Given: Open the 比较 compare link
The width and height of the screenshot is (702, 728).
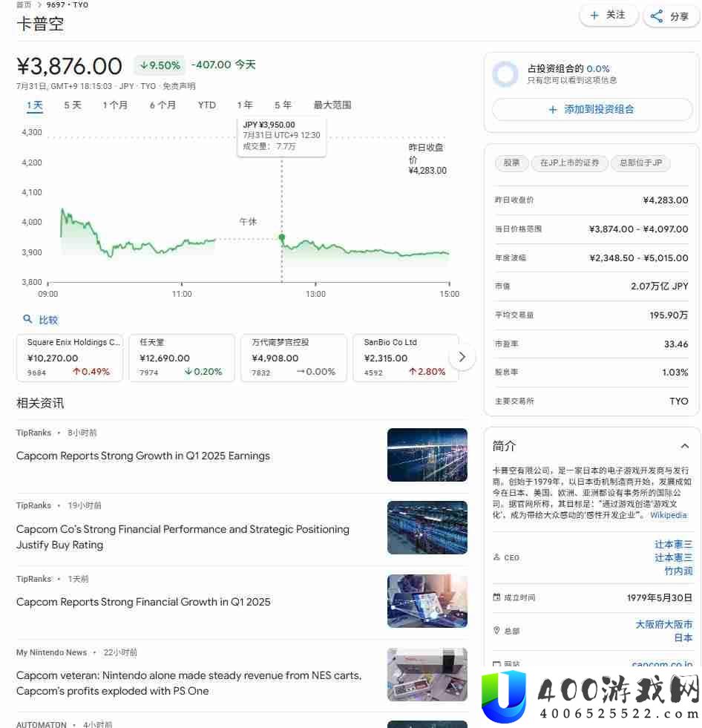Looking at the screenshot, I should click(x=48, y=320).
